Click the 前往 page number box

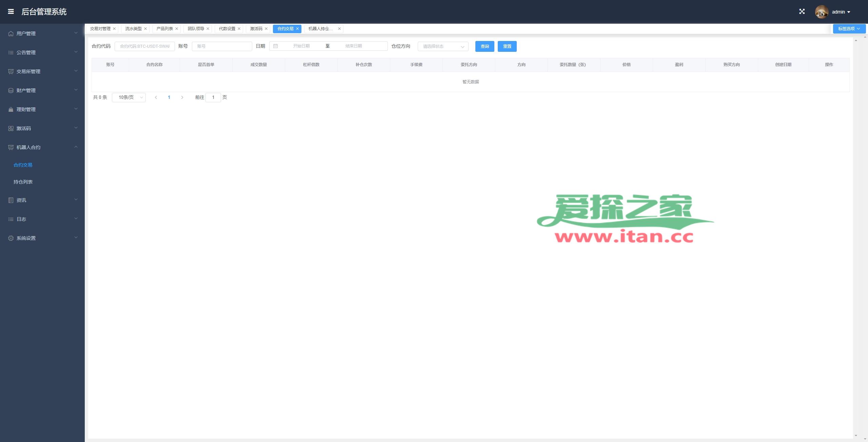pyautogui.click(x=213, y=98)
